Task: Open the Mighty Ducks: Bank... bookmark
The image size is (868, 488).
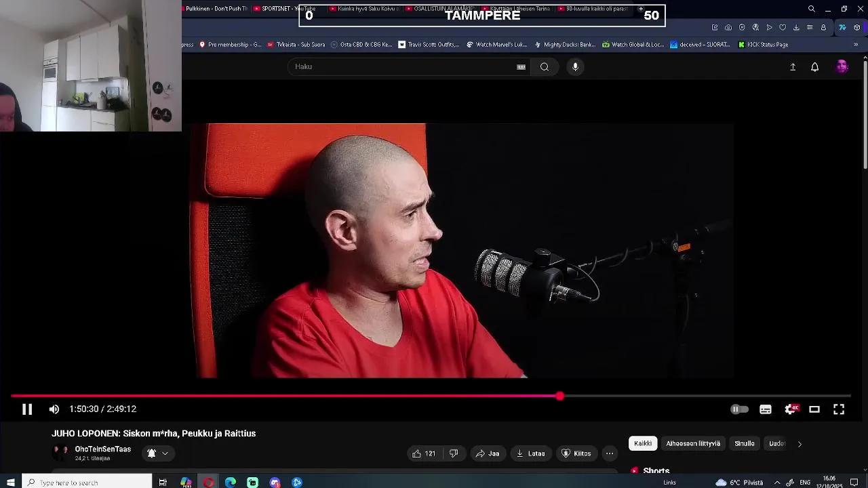Action: (565, 45)
